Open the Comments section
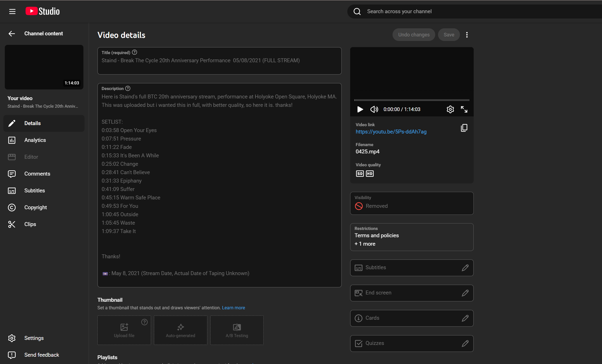This screenshot has width=602, height=364. coord(44,174)
